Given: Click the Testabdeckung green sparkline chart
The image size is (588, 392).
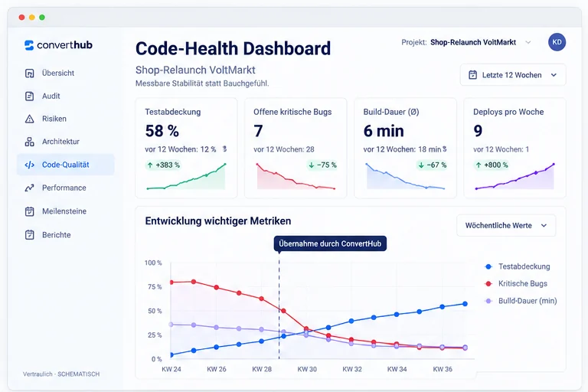Looking at the screenshot, I should (x=186, y=176).
